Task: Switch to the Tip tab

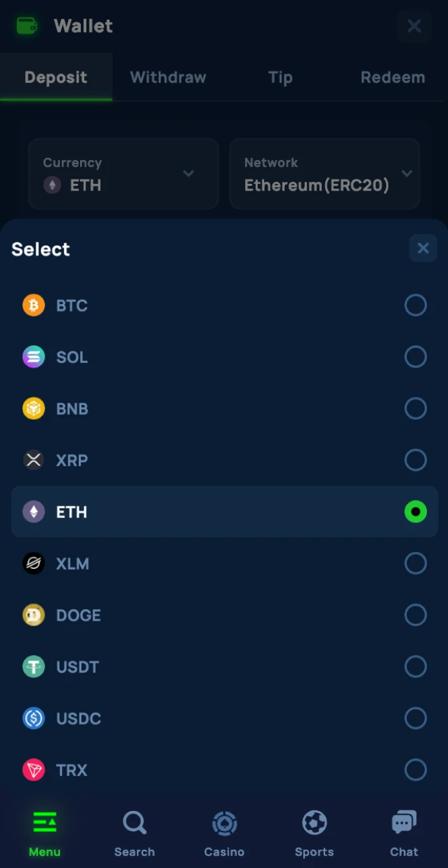Action: (280, 77)
